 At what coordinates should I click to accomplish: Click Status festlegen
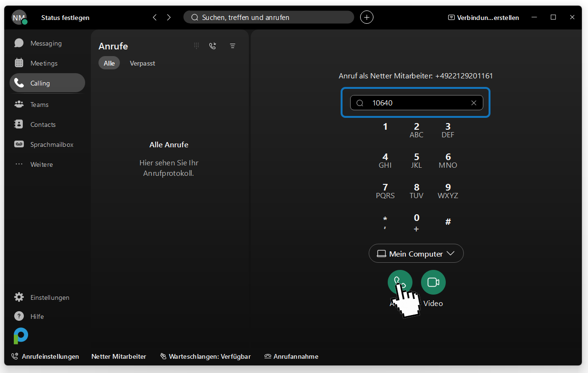65,18
